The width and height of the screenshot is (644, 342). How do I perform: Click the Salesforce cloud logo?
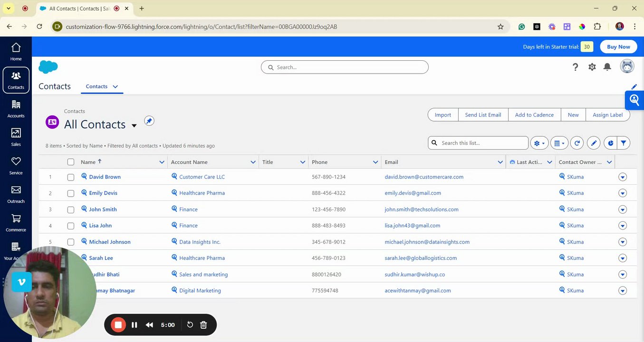[x=48, y=67]
